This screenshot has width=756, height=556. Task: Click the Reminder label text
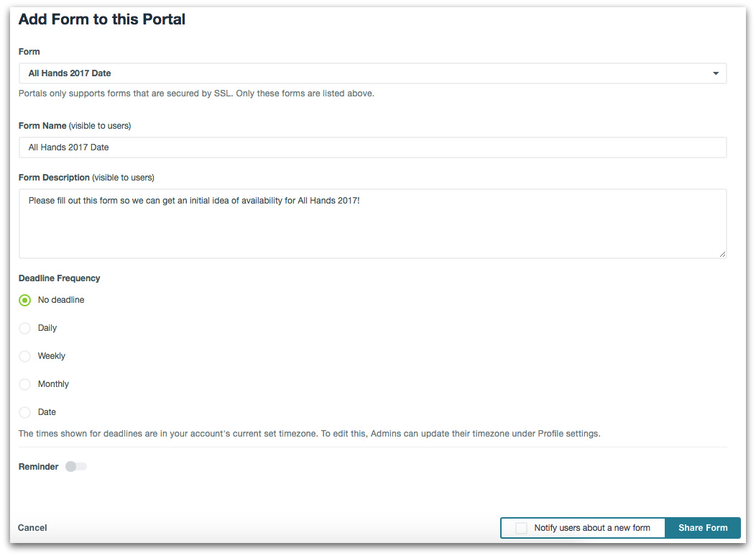tap(38, 467)
